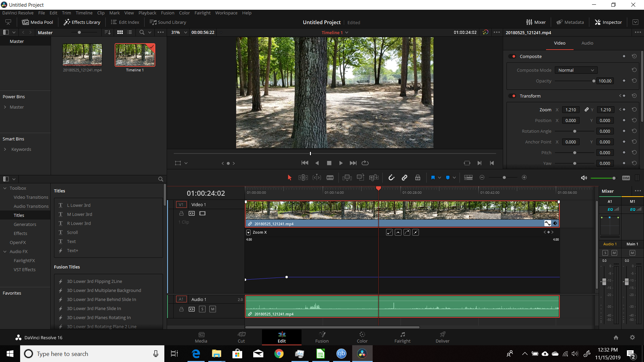Collapse the Toolbox tree
This screenshot has height=362, width=644.
[5, 188]
